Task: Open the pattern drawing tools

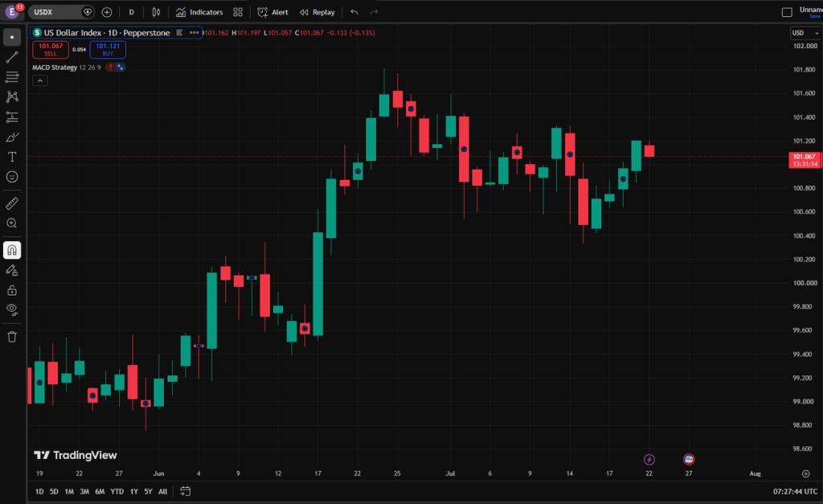Action: click(12, 96)
